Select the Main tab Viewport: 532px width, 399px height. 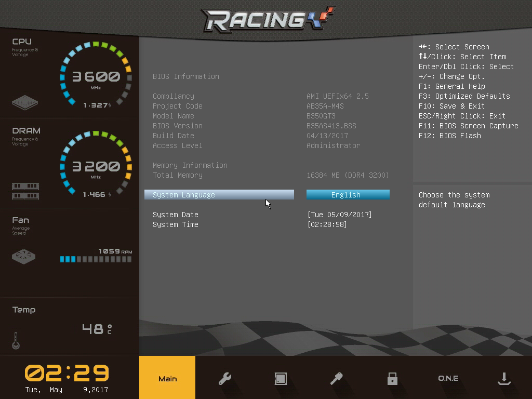coord(167,379)
